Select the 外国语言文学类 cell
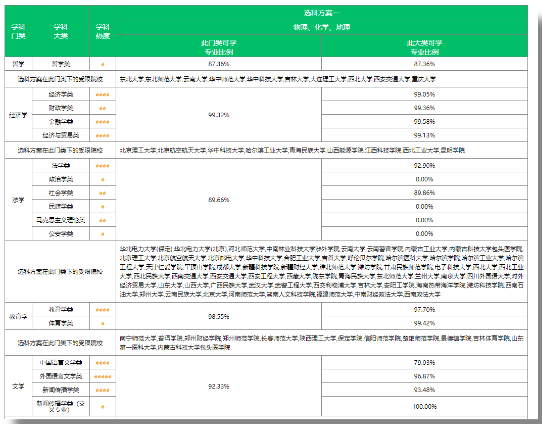Screen dimensions: 542x424 [60, 376]
